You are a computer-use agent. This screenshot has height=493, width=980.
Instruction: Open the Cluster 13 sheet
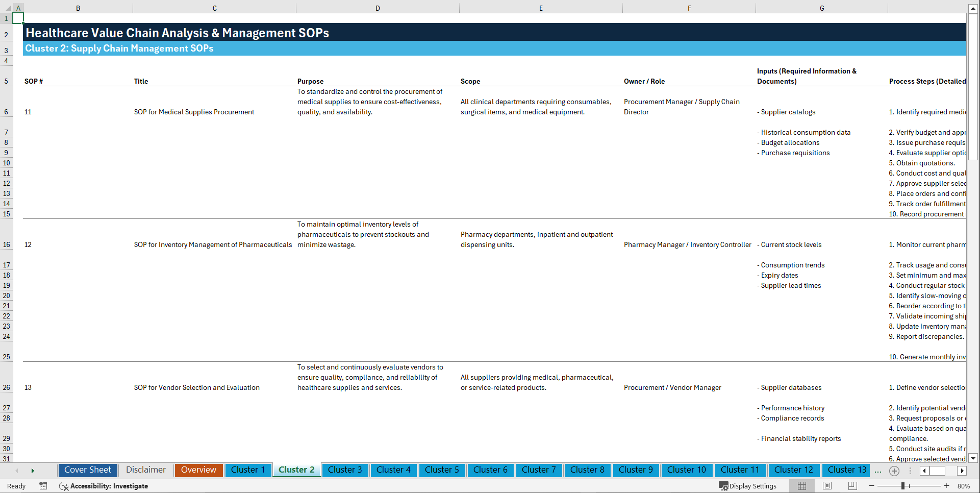846,470
